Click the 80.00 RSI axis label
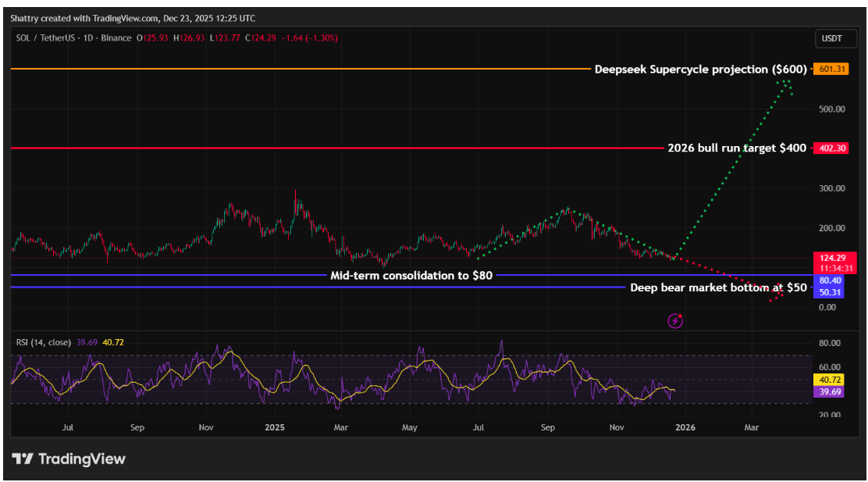Screen dimensions: 868x482 coord(830,343)
